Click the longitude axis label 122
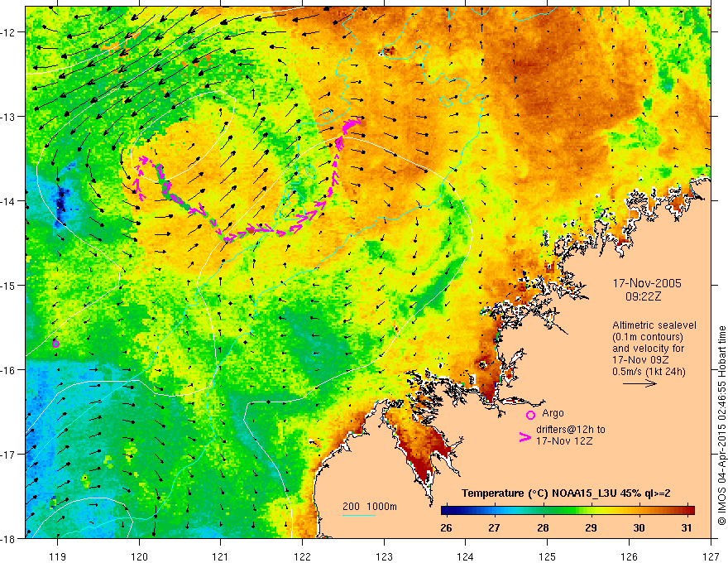The width and height of the screenshot is (728, 563). pos(302,556)
